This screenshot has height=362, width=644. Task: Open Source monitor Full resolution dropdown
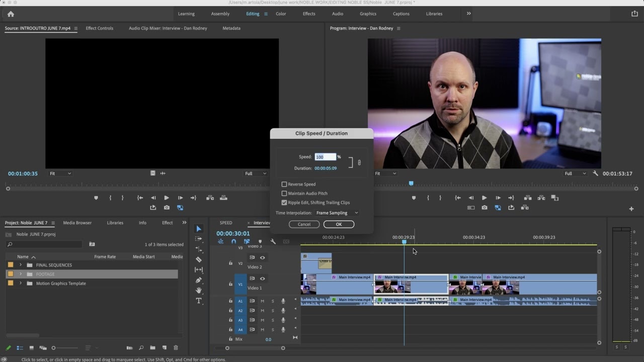tap(256, 173)
